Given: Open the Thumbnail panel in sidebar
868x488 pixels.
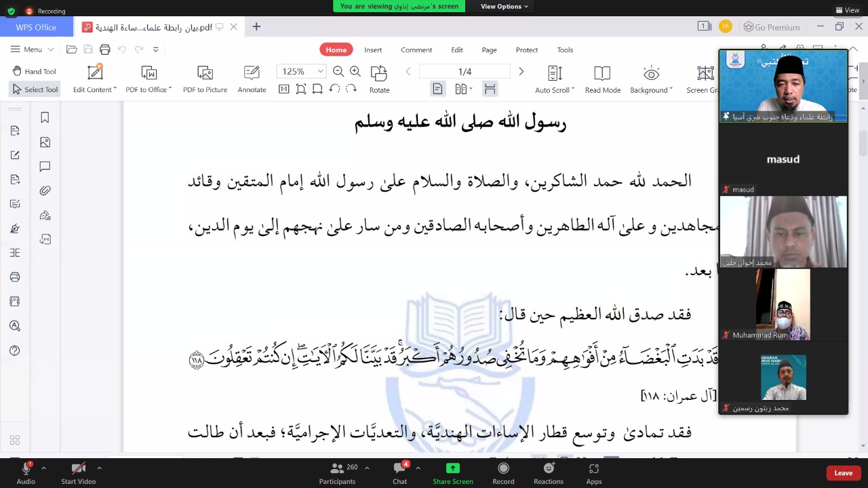Looking at the screenshot, I should point(45,142).
